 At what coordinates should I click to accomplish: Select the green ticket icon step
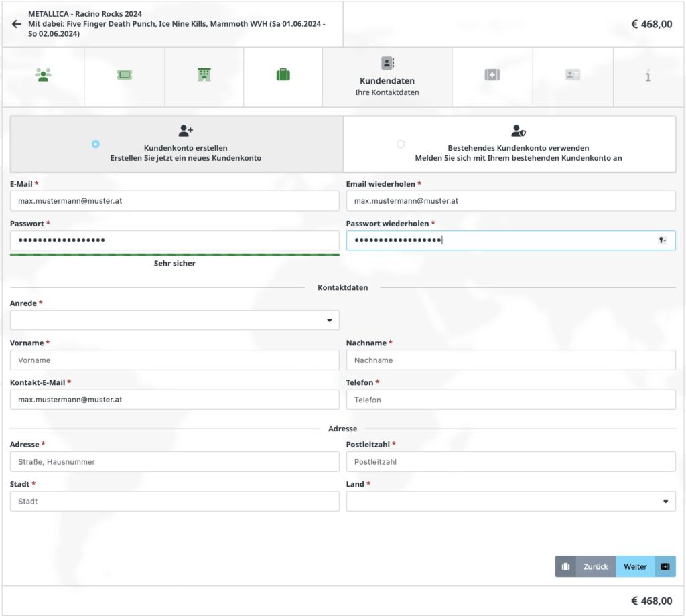pos(125,75)
